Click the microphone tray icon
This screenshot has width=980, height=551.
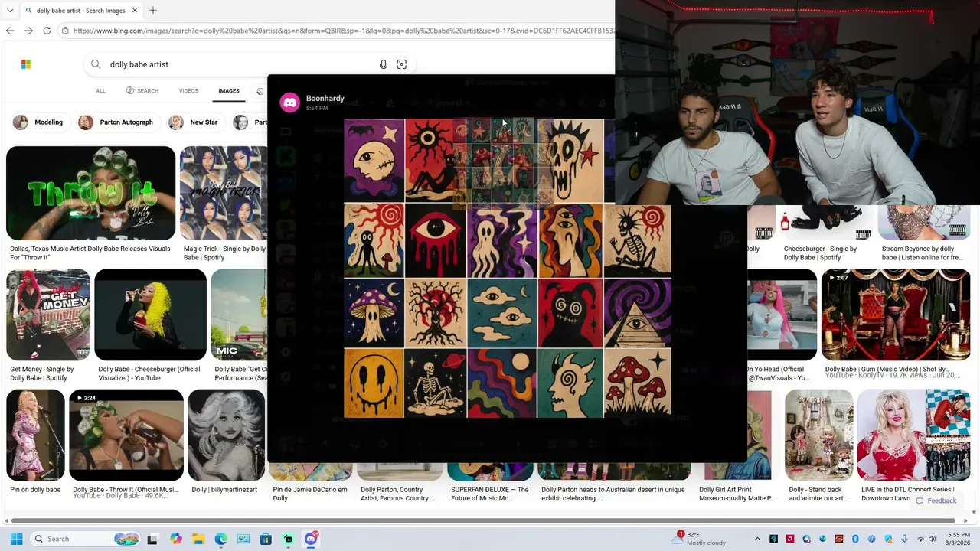point(904,539)
